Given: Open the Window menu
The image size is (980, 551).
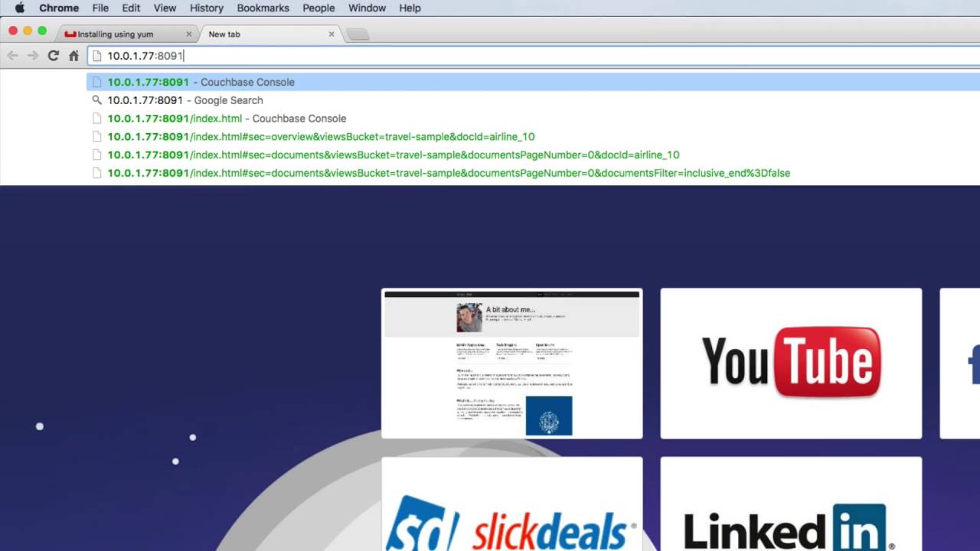Looking at the screenshot, I should tap(367, 8).
